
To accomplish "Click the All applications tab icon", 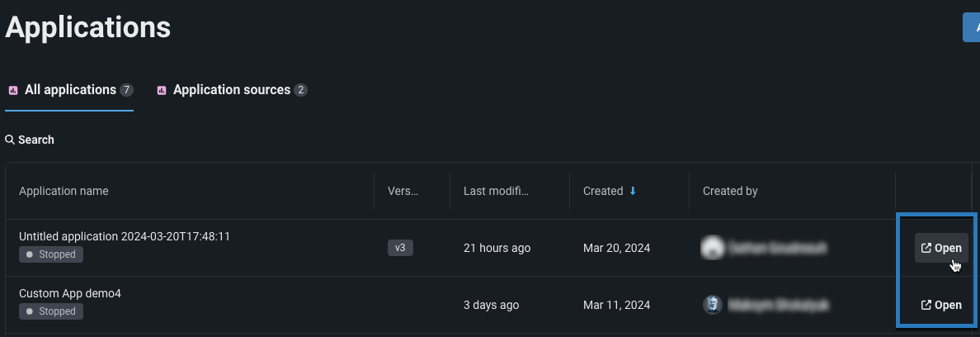I will coord(12,90).
